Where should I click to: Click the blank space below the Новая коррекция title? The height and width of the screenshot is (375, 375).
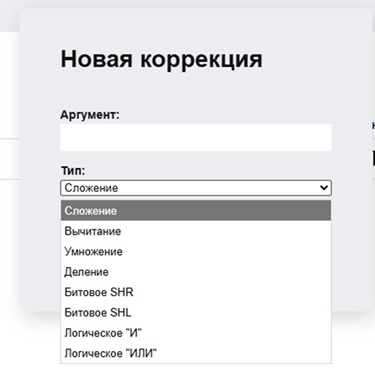(x=196, y=90)
